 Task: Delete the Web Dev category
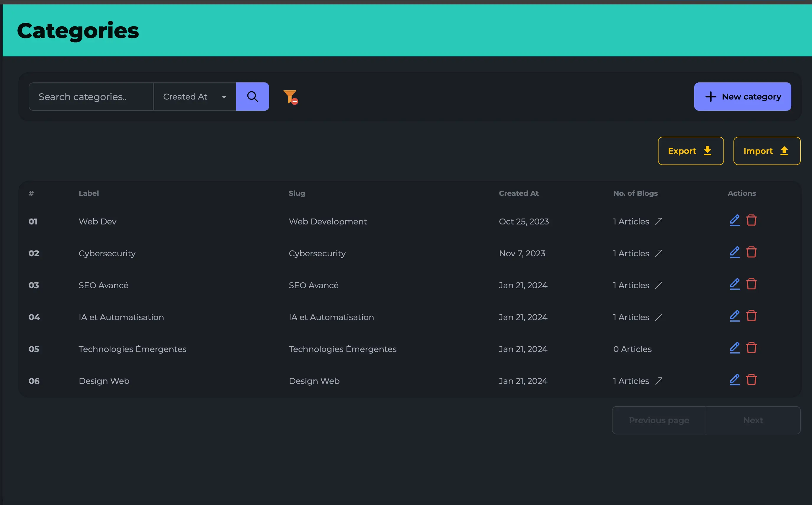751,220
